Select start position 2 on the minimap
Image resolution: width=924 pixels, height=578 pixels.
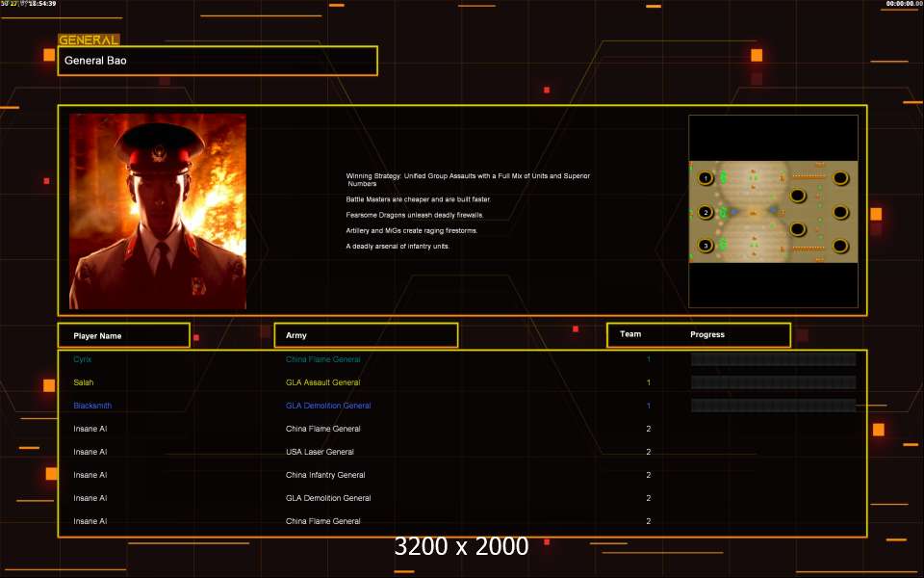tap(706, 212)
